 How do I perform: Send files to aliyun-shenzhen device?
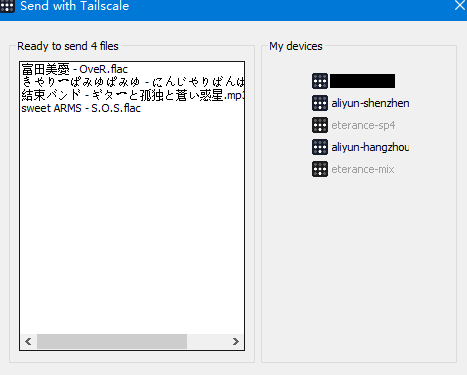[370, 103]
